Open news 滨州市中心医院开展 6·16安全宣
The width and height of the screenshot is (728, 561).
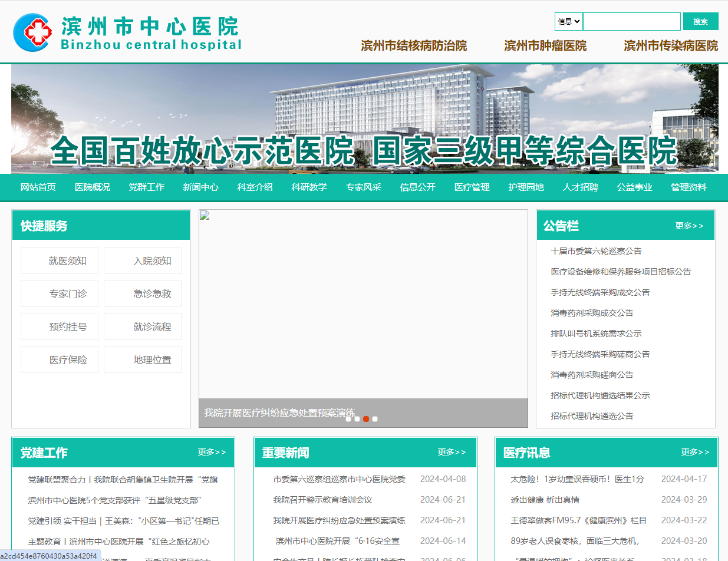[337, 541]
